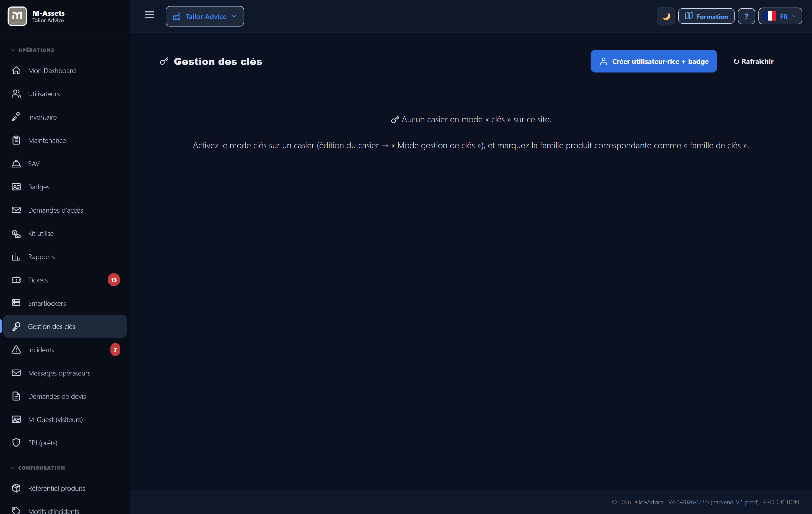Open Kit utilisé from the sidebar
812x514 pixels.
65,233
